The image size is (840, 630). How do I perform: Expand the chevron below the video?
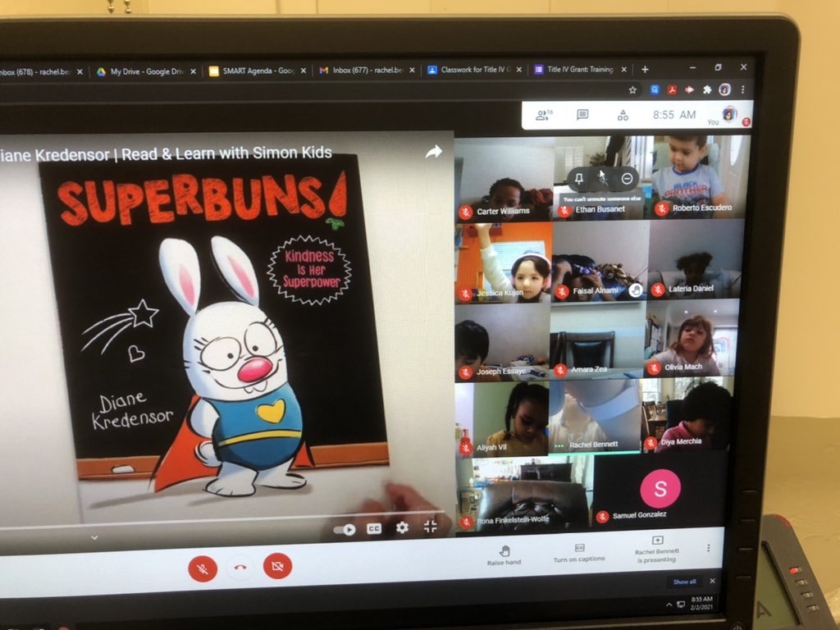pos(94,537)
